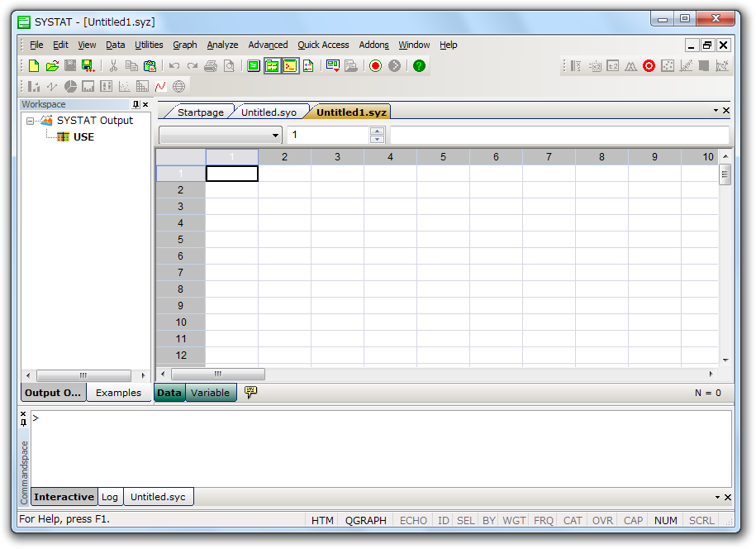The width and height of the screenshot is (756, 549).
Task: Select the Interactive command tab
Action: 64,497
